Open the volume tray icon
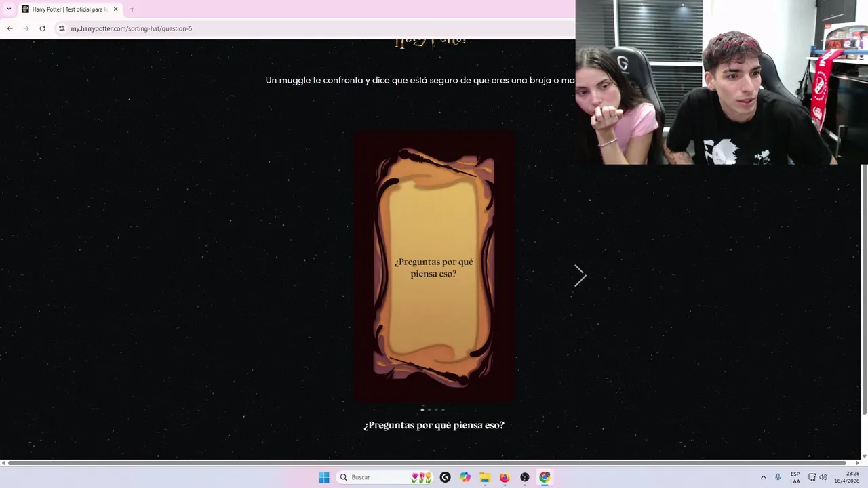This screenshot has height=488, width=868. (x=823, y=477)
